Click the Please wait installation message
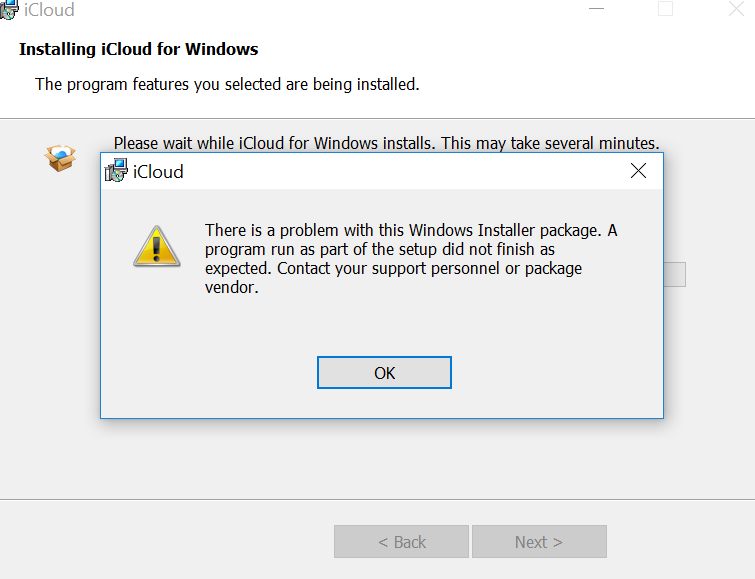 pyautogui.click(x=386, y=143)
